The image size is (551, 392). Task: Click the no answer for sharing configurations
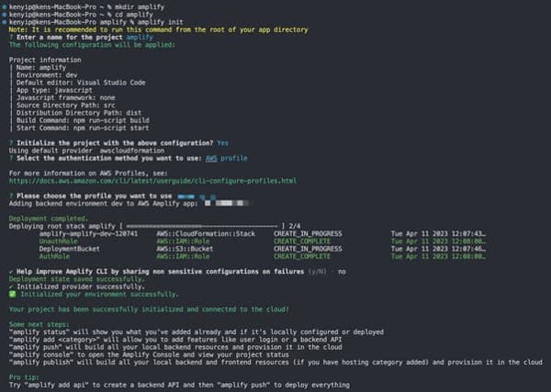tap(342, 272)
